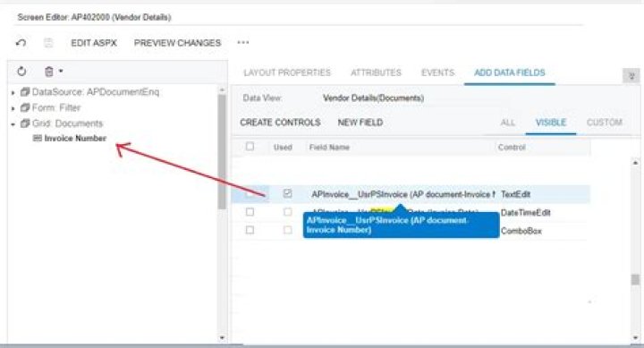Switch to ADD DATA FIELDS tab
The height and width of the screenshot is (348, 644).
pos(510,72)
